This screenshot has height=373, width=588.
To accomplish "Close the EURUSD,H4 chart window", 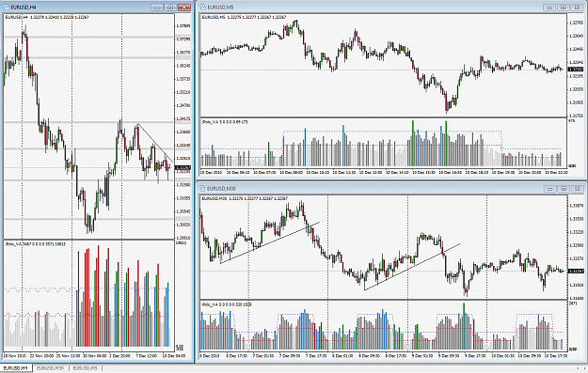I will [x=184, y=8].
